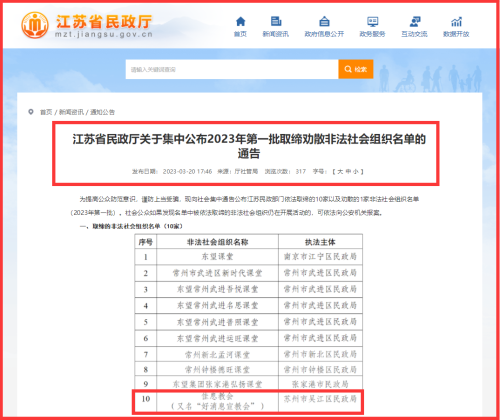Click the 政务服务 menu label

click(372, 34)
